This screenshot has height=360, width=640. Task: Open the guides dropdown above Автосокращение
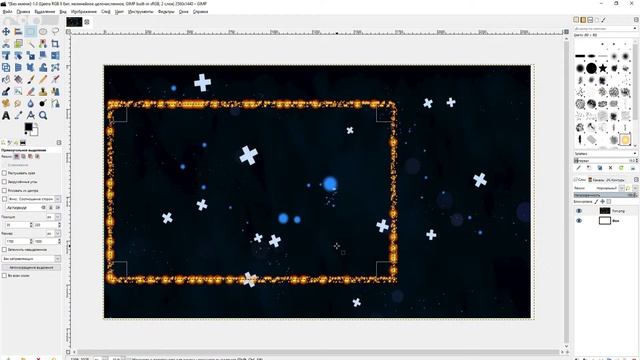click(x=31, y=259)
